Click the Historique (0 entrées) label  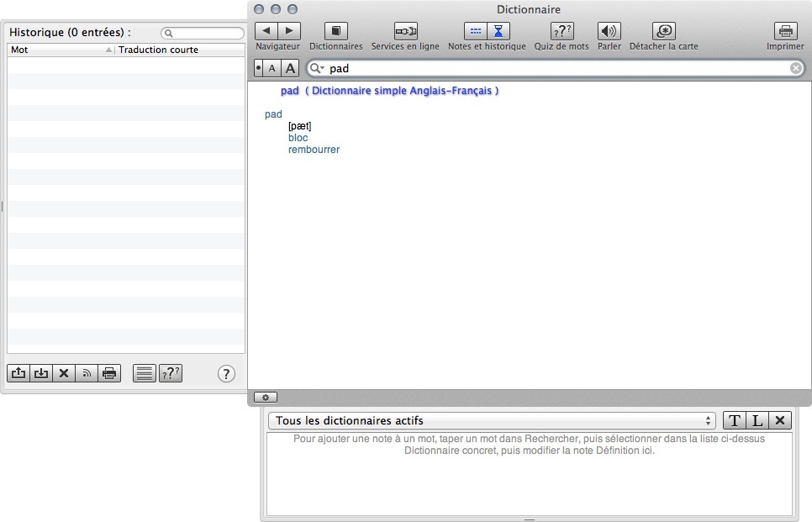pyautogui.click(x=70, y=32)
